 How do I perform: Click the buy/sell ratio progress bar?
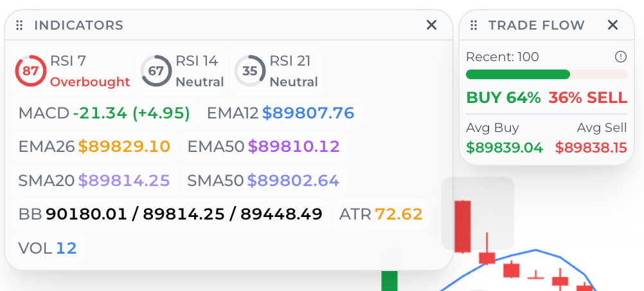(546, 74)
